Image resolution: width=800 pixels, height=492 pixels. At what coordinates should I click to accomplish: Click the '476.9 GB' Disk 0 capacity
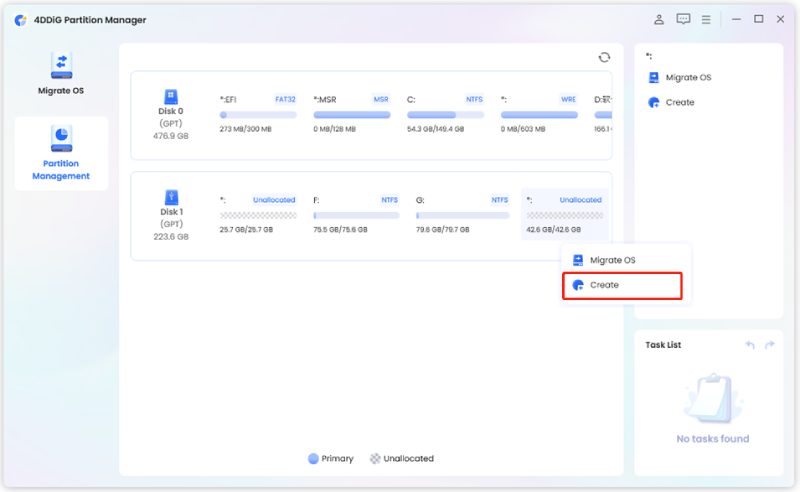[x=171, y=136]
